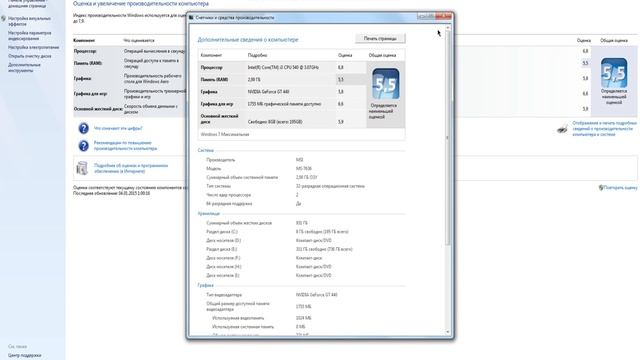Viewport: 640px width, 360px height.
Task: Click the 'Тип видеоадаптера' label
Action: coord(224,295)
